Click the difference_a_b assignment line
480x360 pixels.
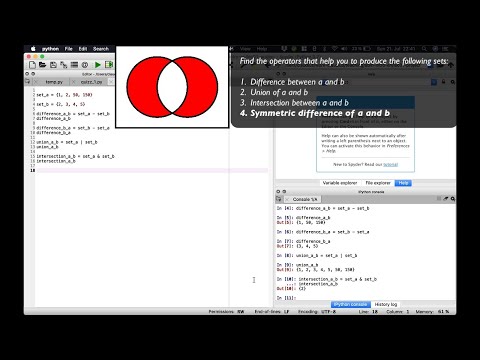click(x=73, y=114)
